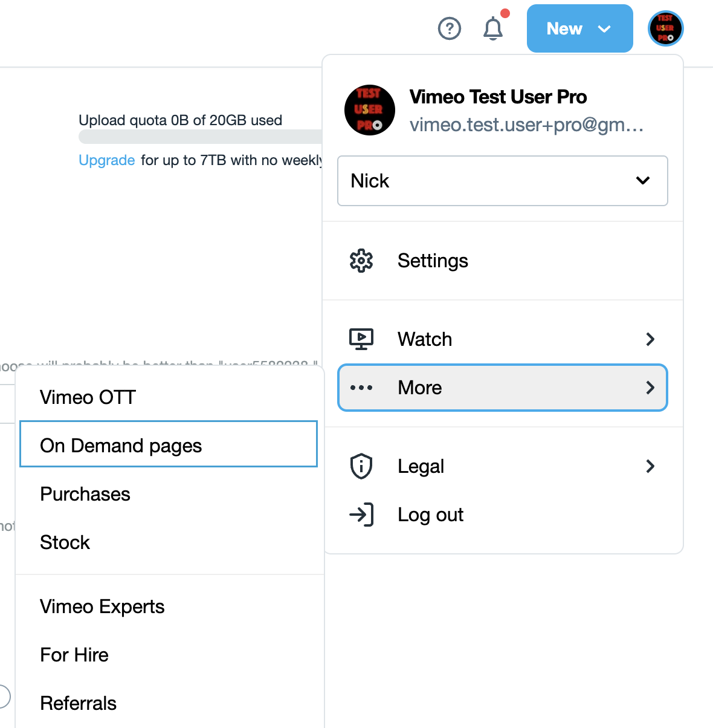Click the profile avatar in top bar

pyautogui.click(x=665, y=28)
